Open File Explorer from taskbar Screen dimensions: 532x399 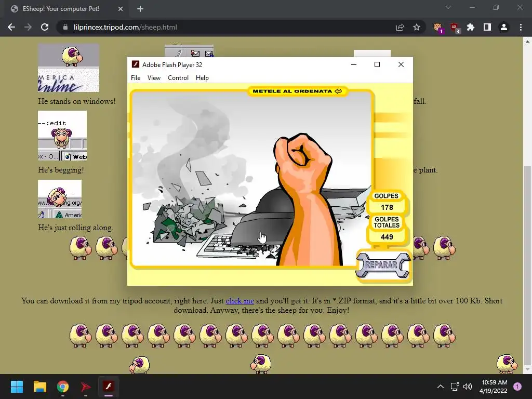pyautogui.click(x=39, y=387)
